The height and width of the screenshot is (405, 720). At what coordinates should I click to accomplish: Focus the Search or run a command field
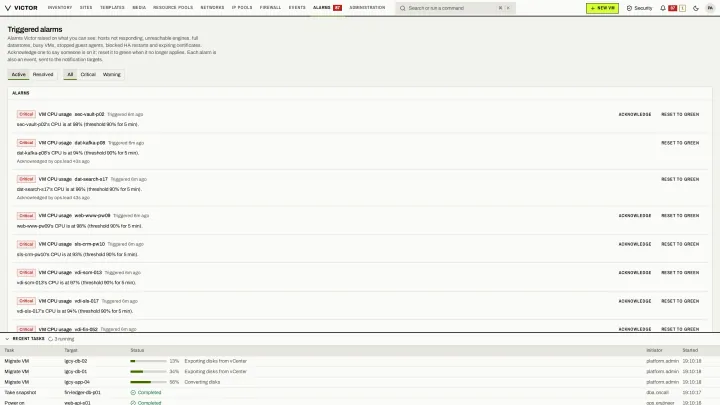(455, 8)
